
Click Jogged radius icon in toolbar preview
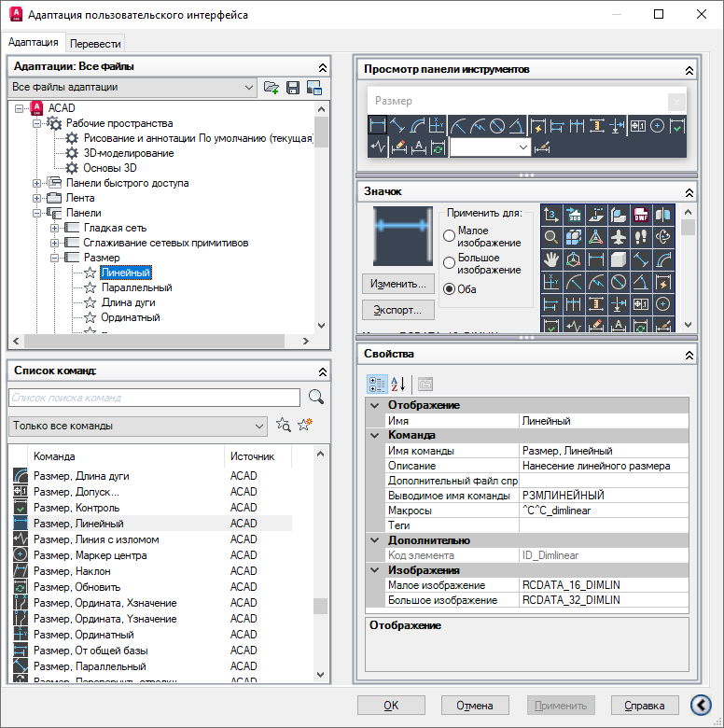(x=478, y=125)
